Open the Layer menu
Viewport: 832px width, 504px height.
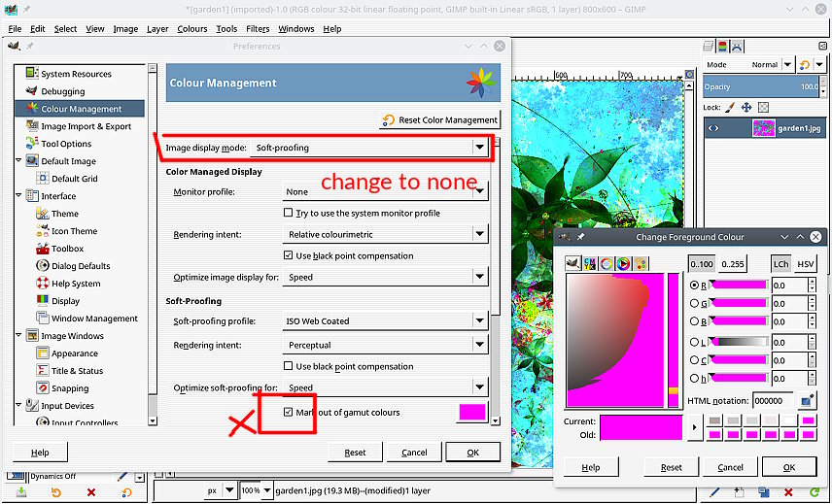point(157,28)
